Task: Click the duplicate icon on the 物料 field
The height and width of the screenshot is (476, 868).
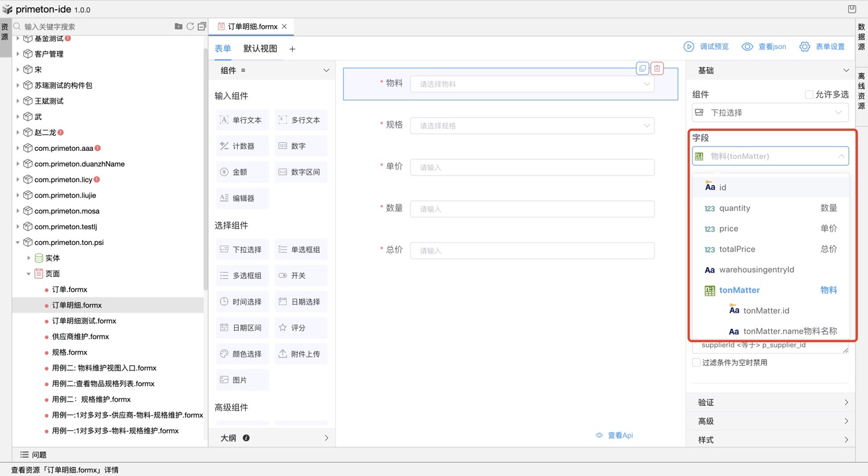Action: [x=642, y=68]
